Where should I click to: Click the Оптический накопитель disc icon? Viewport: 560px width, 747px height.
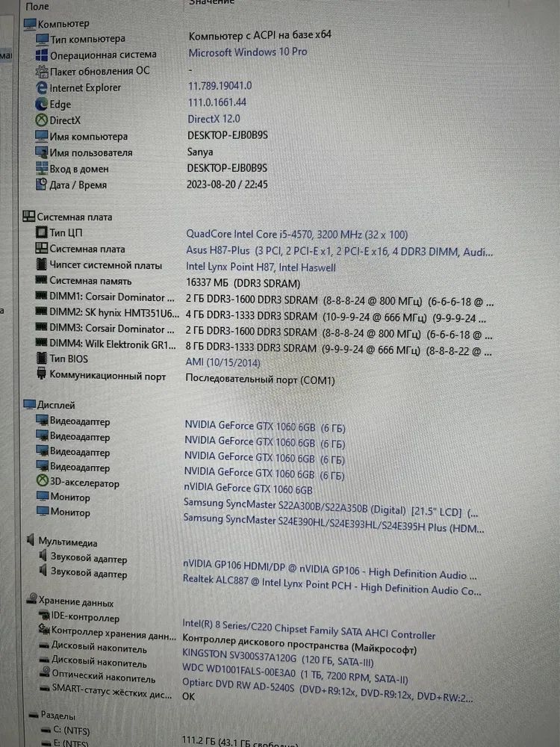tap(46, 673)
